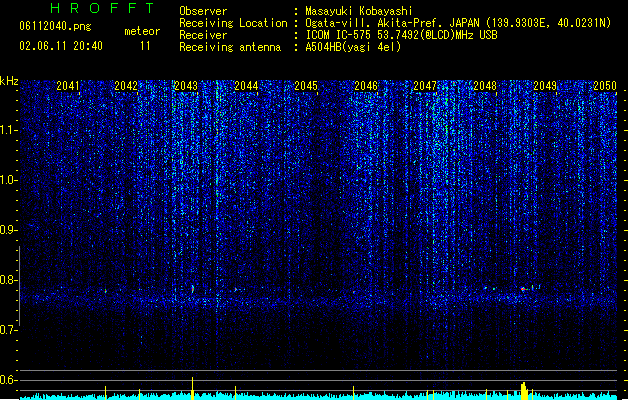
Task: Click the meteor count value 11
Action: pos(145,46)
